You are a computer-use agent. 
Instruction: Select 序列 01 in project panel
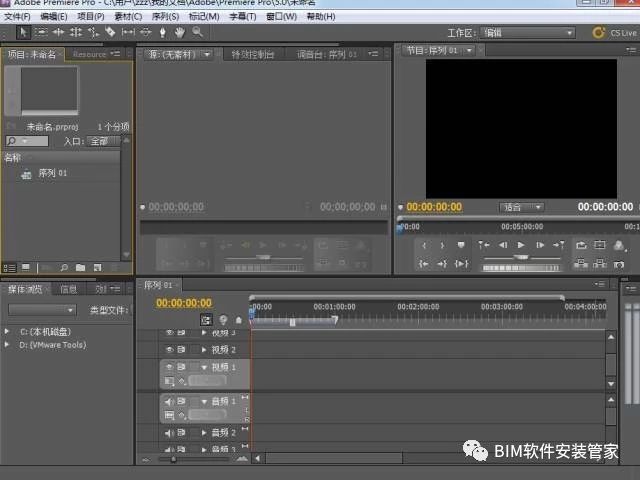pos(52,173)
